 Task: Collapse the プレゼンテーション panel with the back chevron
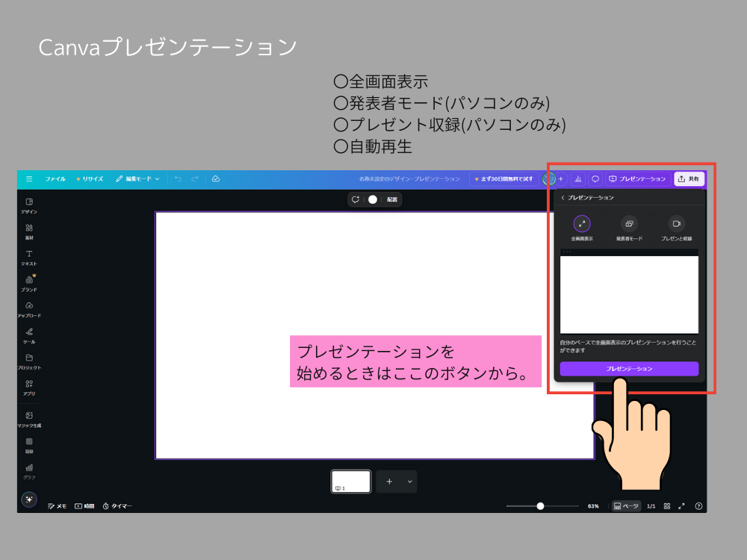[x=562, y=197]
